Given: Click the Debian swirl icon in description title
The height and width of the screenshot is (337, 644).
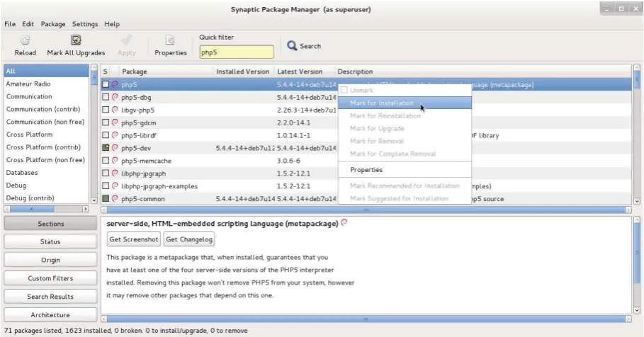Looking at the screenshot, I should pyautogui.click(x=344, y=223).
